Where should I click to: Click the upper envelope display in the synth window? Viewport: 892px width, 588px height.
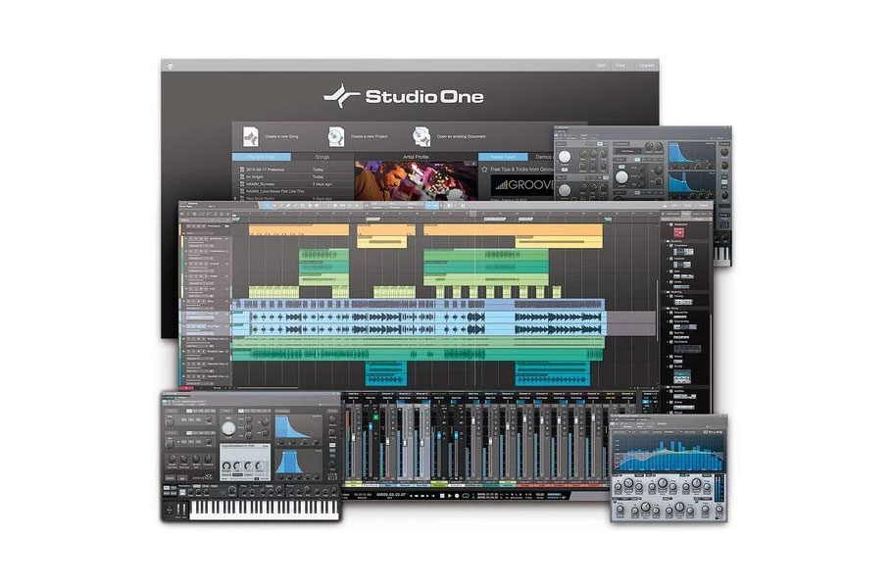(298, 427)
